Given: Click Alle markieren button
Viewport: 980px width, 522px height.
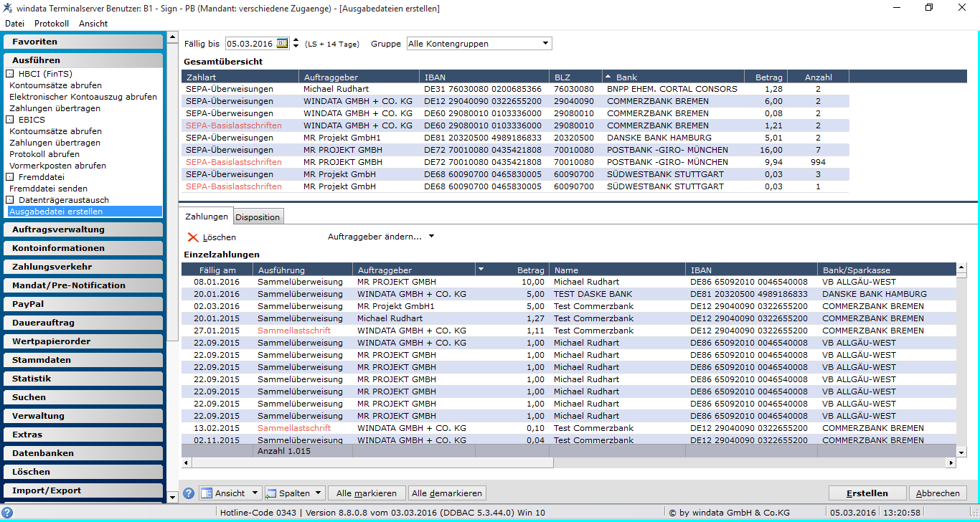Looking at the screenshot, I should coord(367,493).
